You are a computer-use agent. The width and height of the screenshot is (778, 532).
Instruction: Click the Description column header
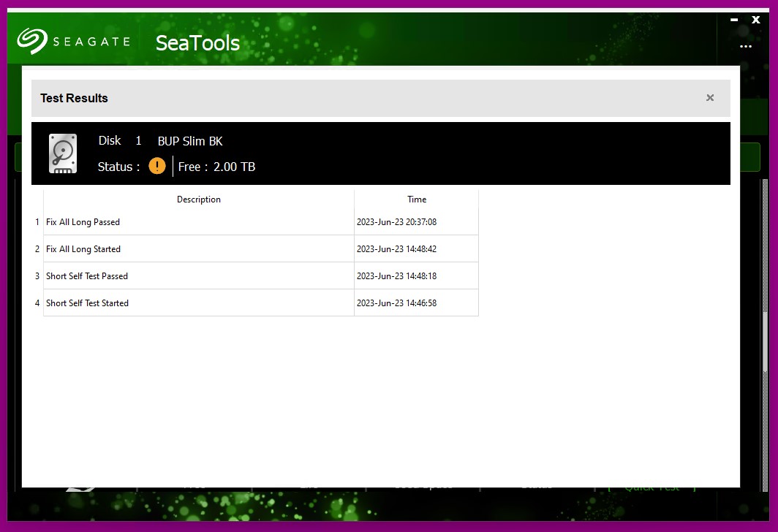pyautogui.click(x=198, y=199)
